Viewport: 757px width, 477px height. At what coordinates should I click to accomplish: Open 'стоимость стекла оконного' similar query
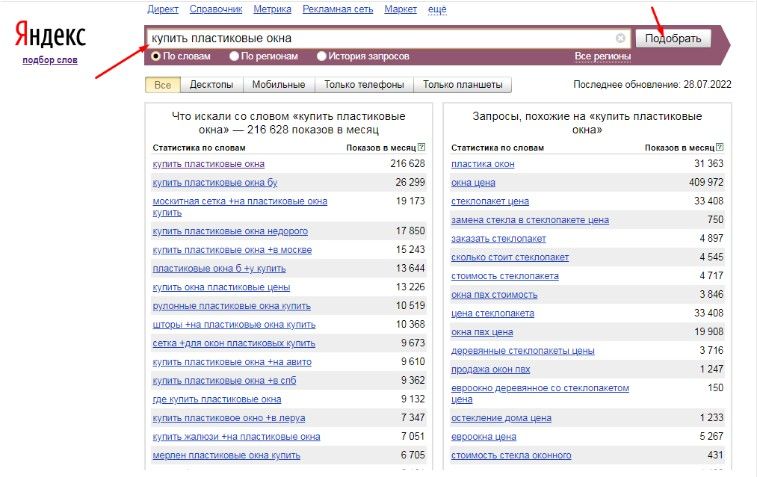coord(511,455)
